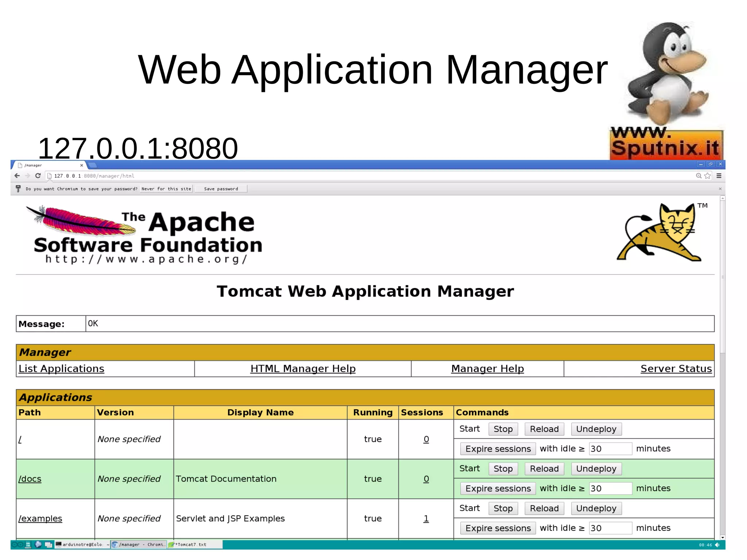Bookmark this page with star icon
Image resolution: width=747 pixels, height=560 pixels.
pyautogui.click(x=708, y=176)
